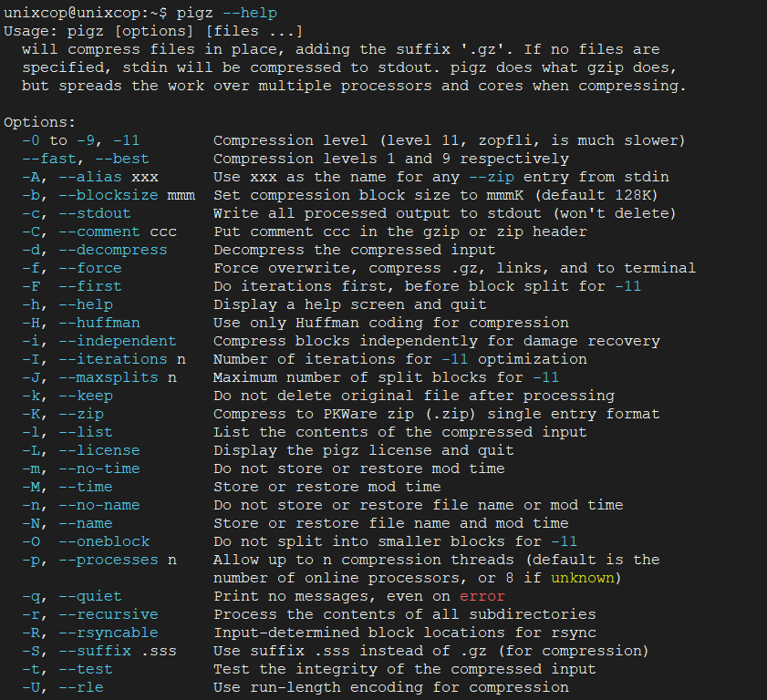This screenshot has width=767, height=700.
Task: Click 'Write all processed output to stdout' text
Action: pyautogui.click(x=378, y=213)
